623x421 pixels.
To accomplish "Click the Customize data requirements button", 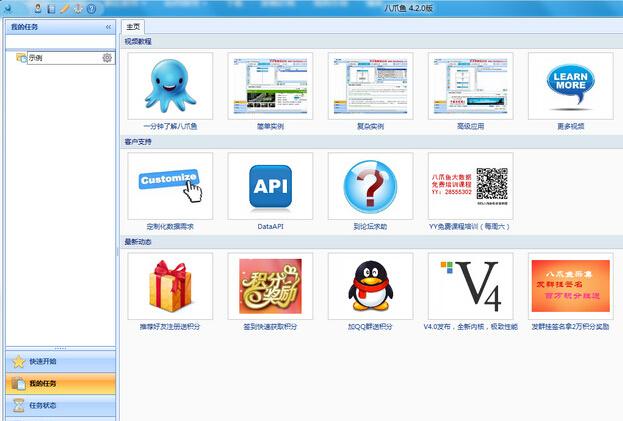I will pyautogui.click(x=170, y=186).
